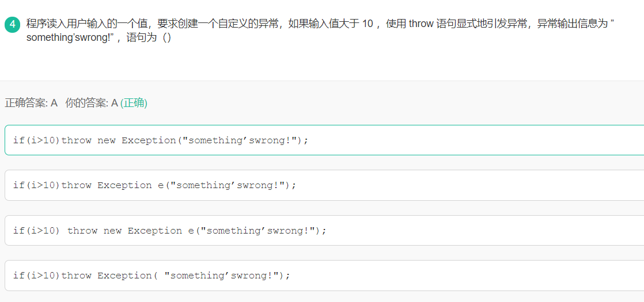Select option throw new Exception e("something'swrong!")

(324, 231)
